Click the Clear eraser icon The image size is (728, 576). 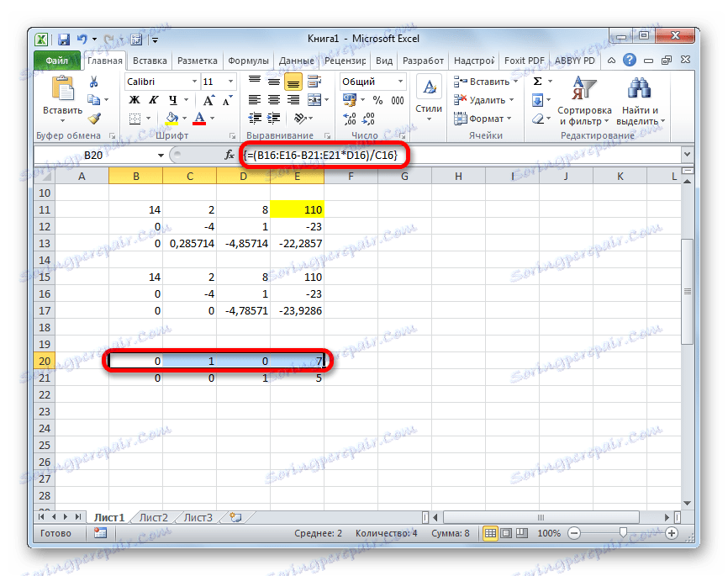[538, 119]
